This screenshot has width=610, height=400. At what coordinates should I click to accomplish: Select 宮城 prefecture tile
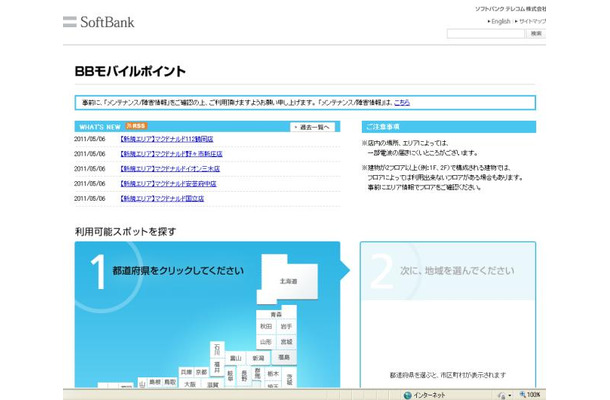coord(286,342)
